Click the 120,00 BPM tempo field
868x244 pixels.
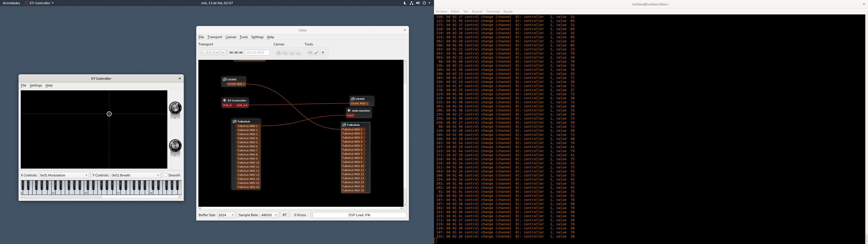(x=257, y=53)
